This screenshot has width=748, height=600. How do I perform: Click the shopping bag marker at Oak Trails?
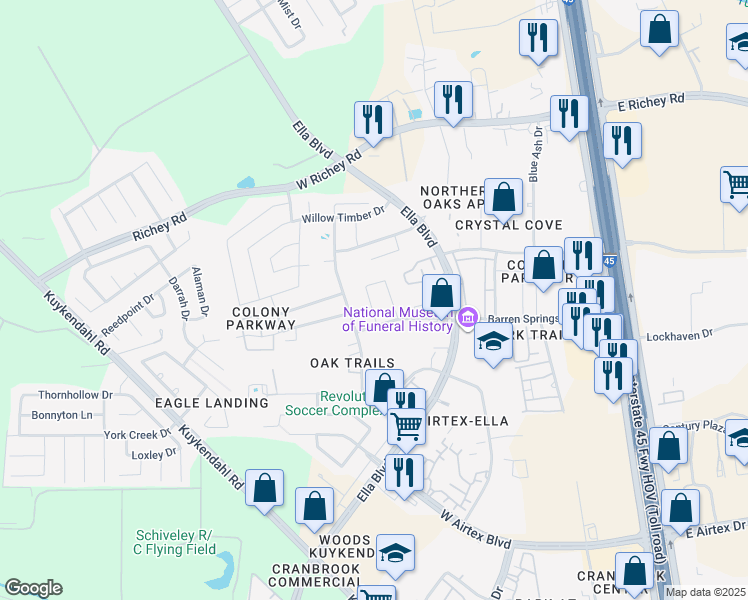tap(383, 388)
